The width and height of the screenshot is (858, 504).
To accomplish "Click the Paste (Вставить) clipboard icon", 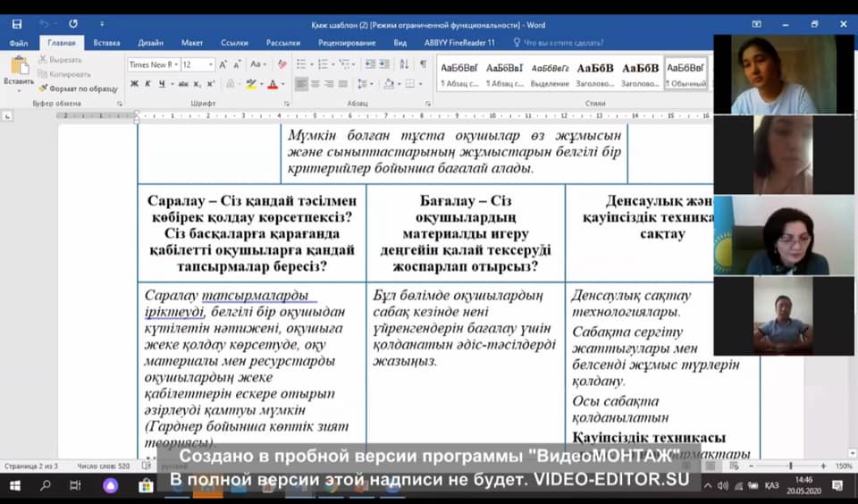I will [x=18, y=66].
